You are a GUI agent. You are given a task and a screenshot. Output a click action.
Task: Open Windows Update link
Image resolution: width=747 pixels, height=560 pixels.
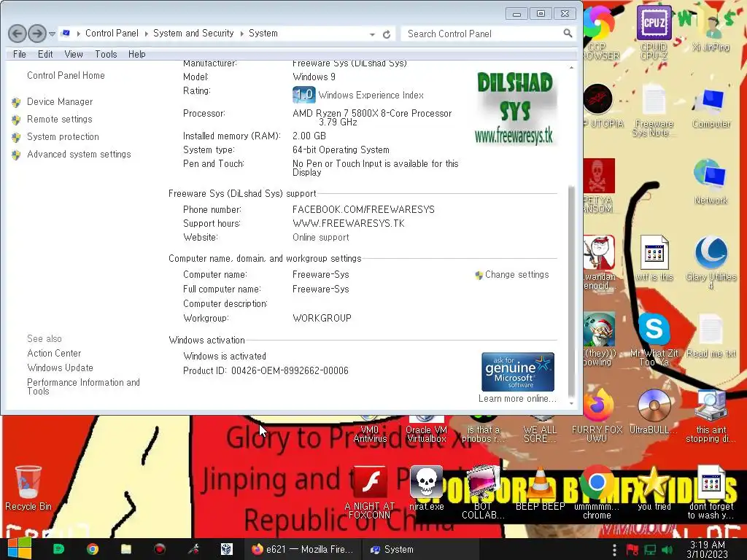click(60, 367)
